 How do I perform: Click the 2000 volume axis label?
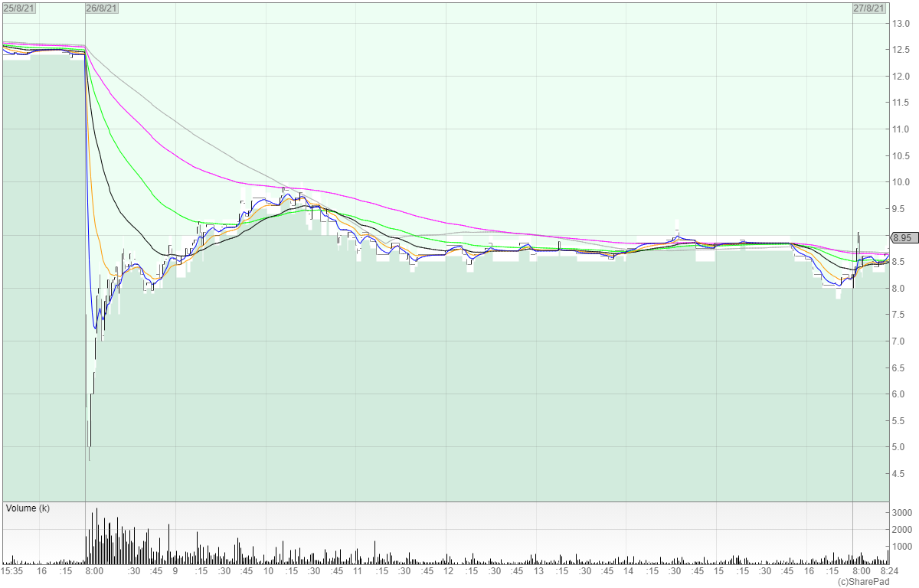903,530
